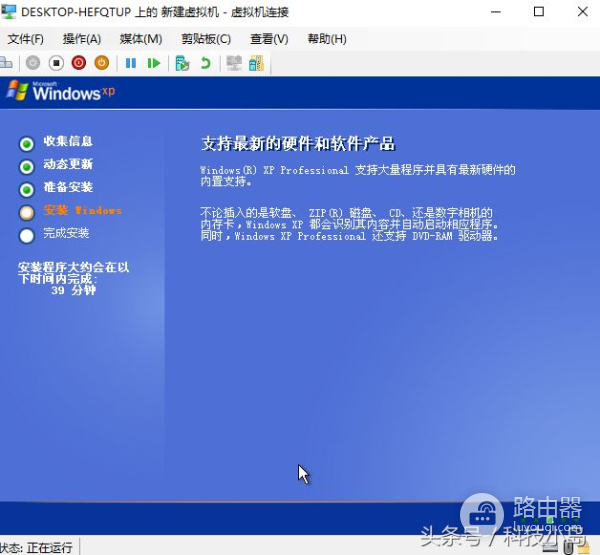Click the heading 支持最新的硬件和软件产品

click(x=298, y=144)
